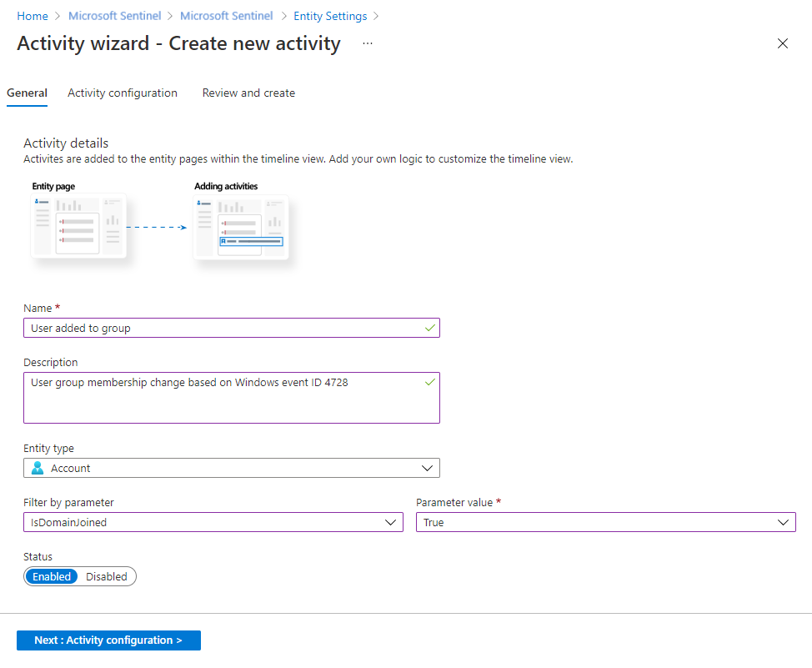Toggle the Enabled/Disabled status switch

tap(79, 575)
